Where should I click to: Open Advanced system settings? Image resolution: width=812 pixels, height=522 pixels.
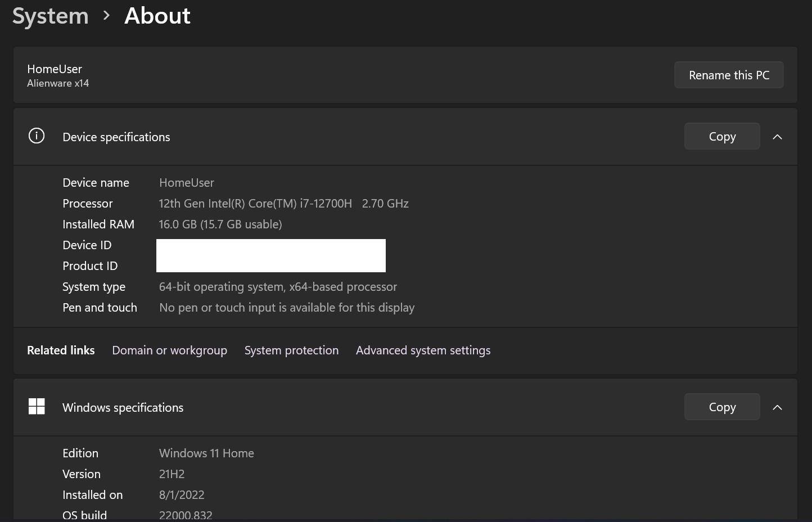tap(423, 350)
